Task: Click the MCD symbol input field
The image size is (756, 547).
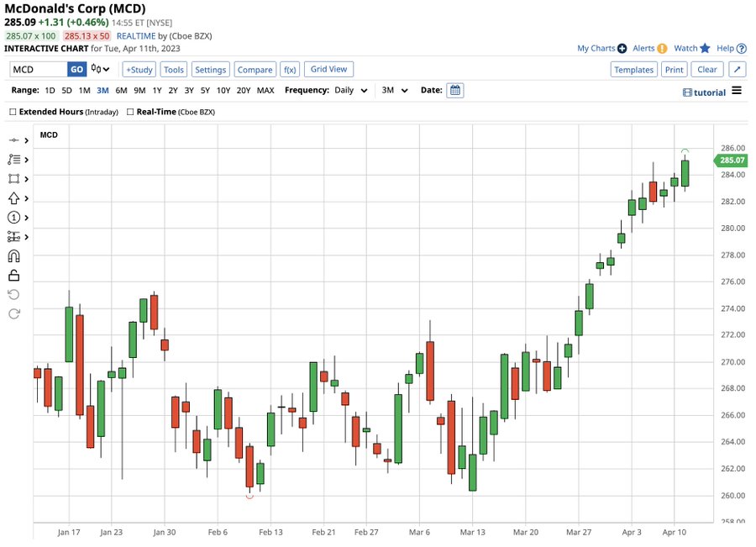Action: (x=39, y=69)
